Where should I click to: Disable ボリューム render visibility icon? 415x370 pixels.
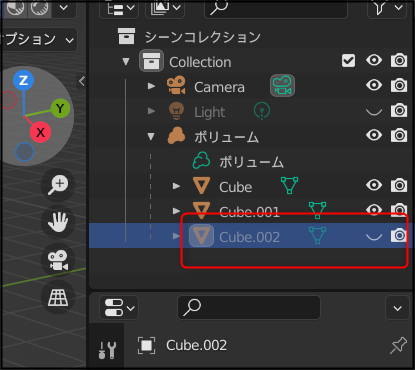point(399,135)
